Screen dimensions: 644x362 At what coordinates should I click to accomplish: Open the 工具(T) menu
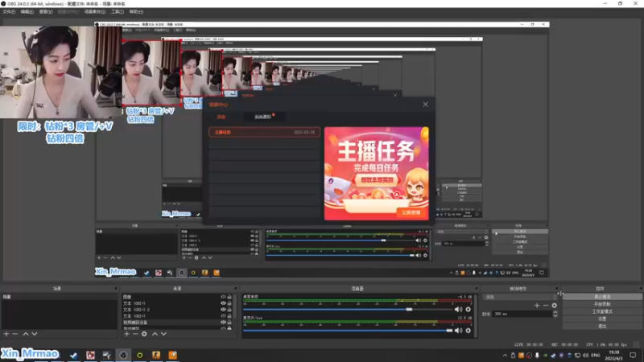(118, 12)
